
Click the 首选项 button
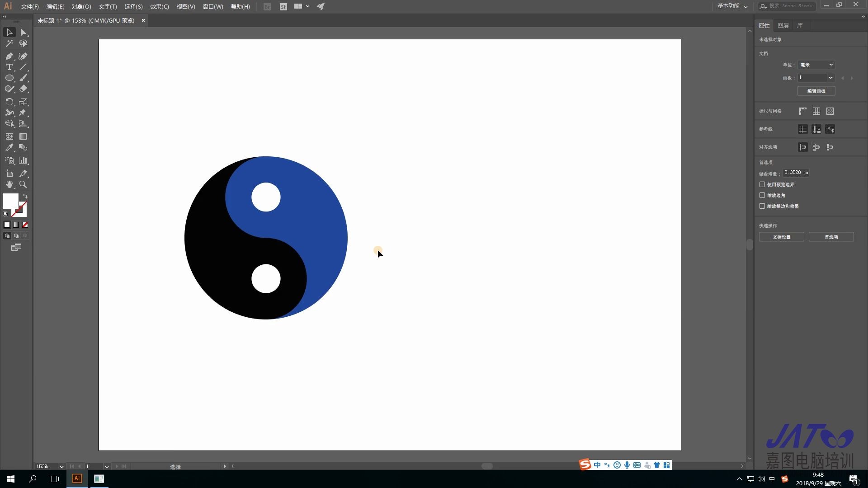831,237
